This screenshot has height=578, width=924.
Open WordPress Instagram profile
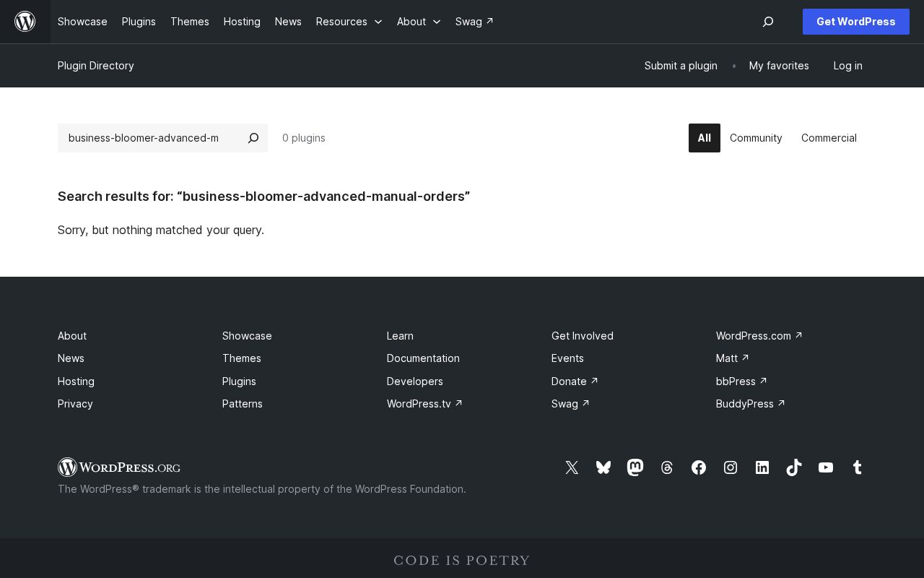[731, 467]
